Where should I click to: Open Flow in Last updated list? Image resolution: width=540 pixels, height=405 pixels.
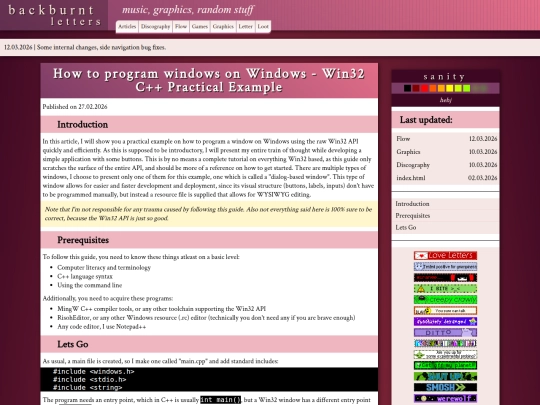click(403, 138)
